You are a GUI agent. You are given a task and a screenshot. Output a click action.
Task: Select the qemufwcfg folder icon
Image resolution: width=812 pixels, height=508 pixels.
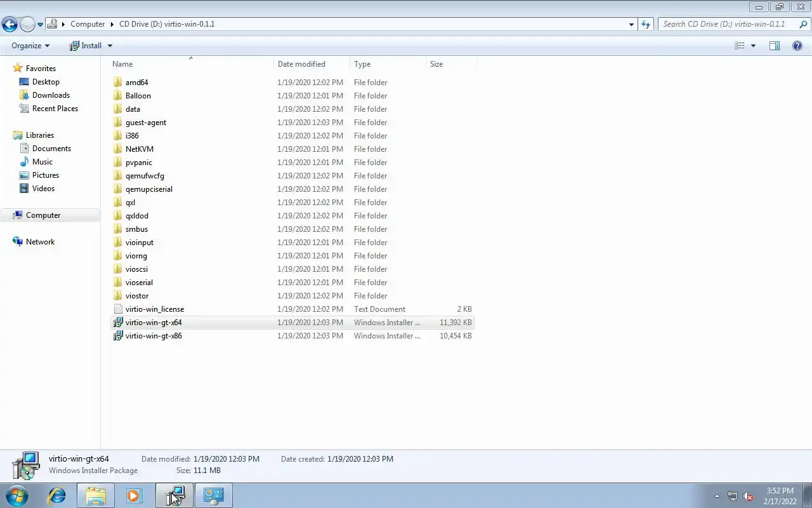click(117, 176)
